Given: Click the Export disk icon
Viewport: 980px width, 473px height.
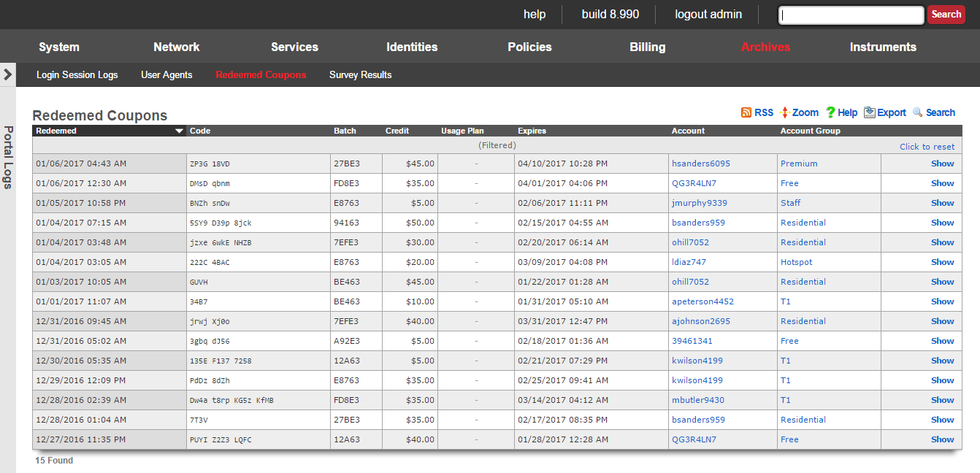Looking at the screenshot, I should coord(869,112).
